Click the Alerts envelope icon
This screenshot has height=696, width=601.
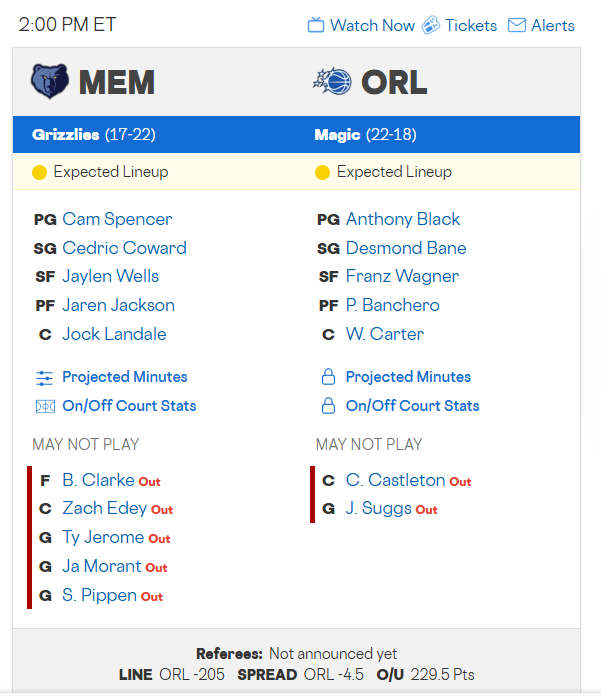(517, 26)
